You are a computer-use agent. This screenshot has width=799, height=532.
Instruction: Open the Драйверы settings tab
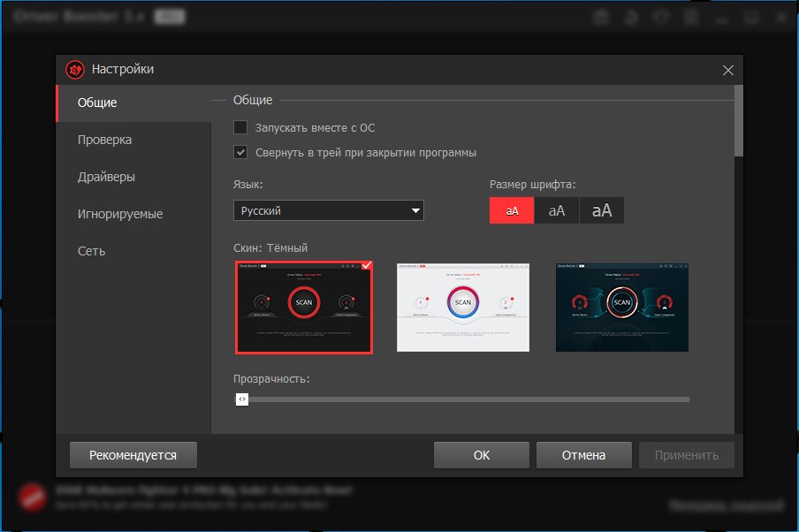[x=133, y=178]
